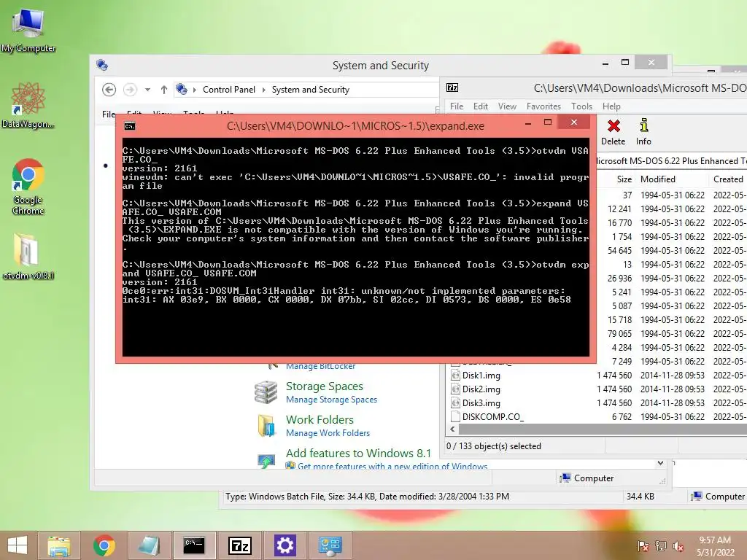Select Disk3.img in 7-Zip list
747x560 pixels.
click(481, 402)
